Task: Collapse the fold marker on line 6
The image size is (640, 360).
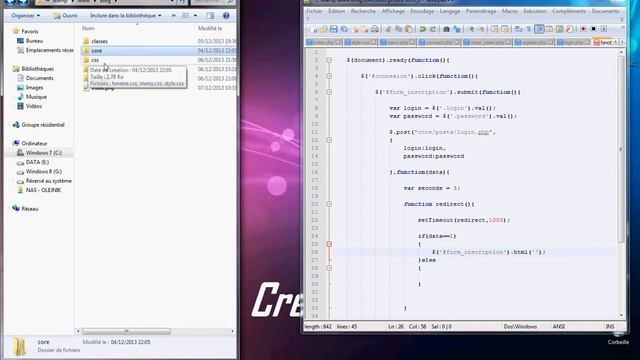Action: point(329,92)
